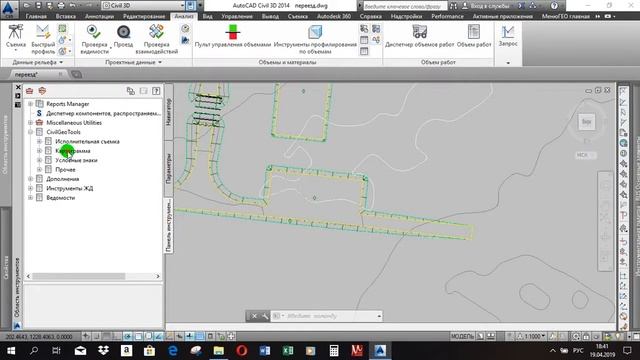
Task: Click the command line input field
Action: pos(327,316)
